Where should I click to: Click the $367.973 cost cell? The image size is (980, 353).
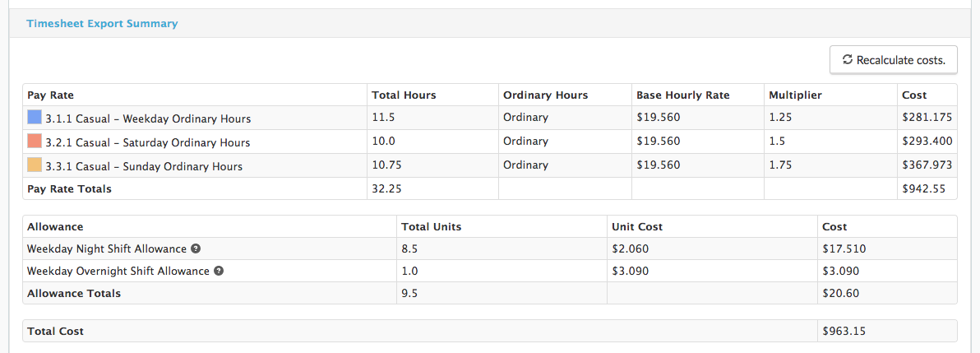point(927,165)
